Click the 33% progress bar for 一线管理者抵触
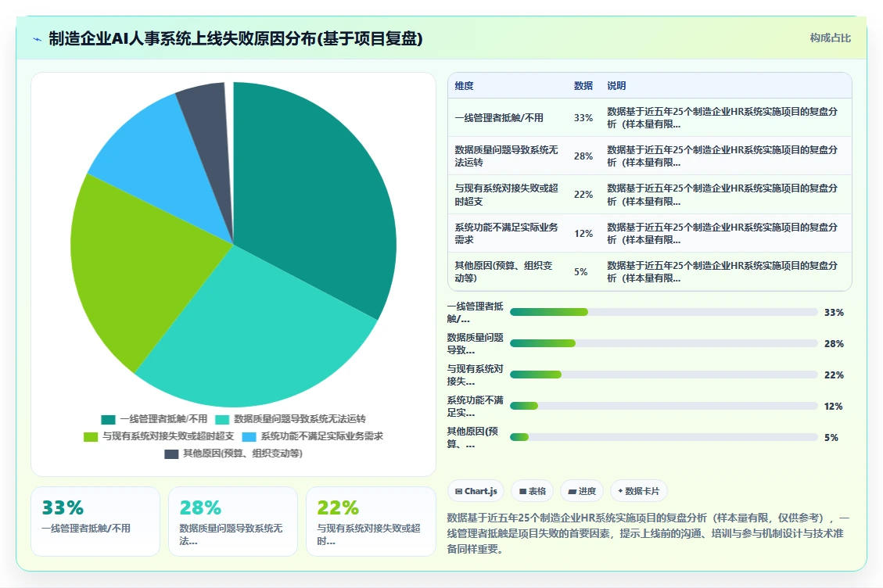The height and width of the screenshot is (588, 883). coord(664,312)
